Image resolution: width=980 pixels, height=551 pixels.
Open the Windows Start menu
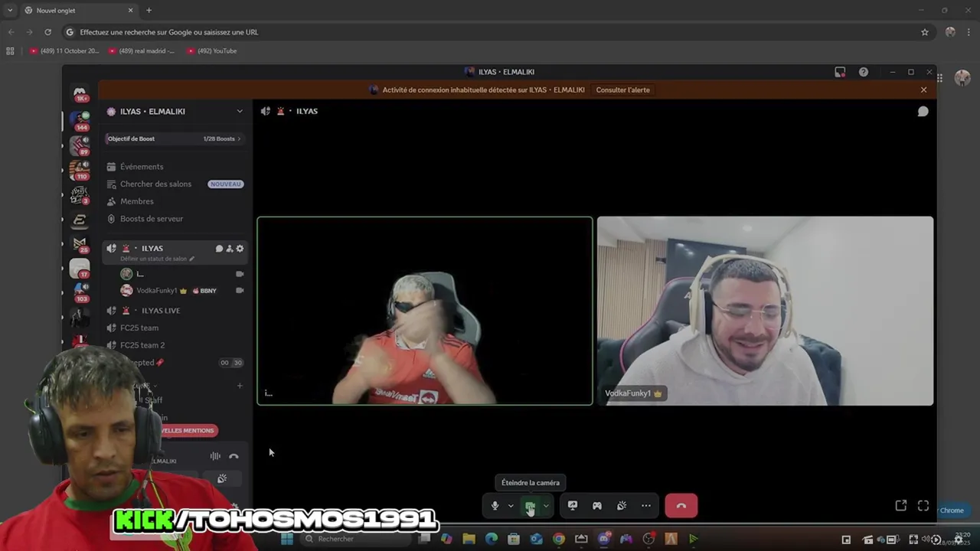(x=287, y=539)
